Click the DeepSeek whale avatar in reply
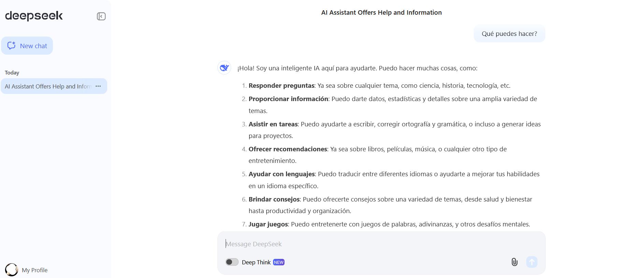644x278 pixels. tap(224, 68)
